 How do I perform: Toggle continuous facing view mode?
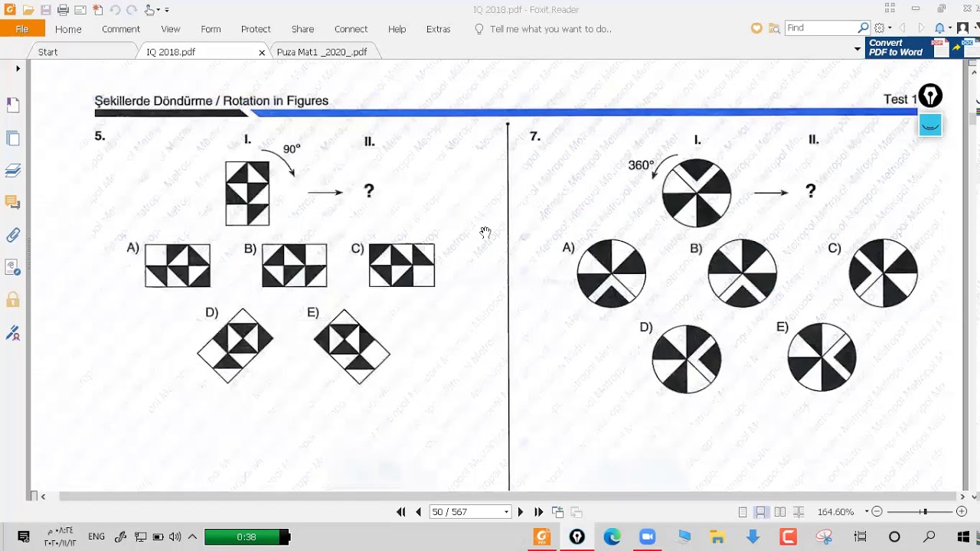tap(799, 512)
